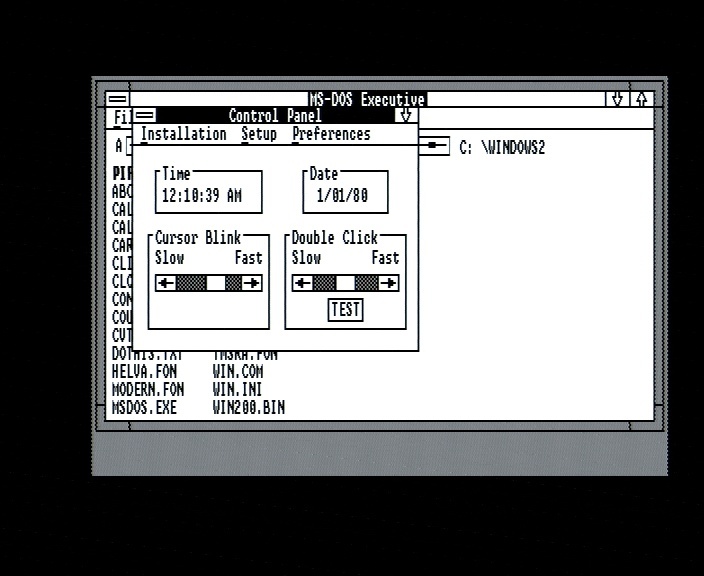Select WIN.INI in the file list

238,390
